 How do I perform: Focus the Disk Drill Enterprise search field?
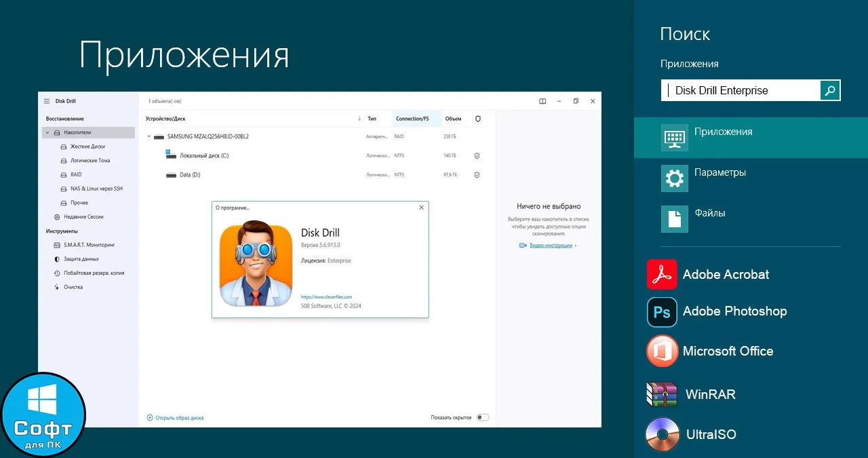[741, 90]
